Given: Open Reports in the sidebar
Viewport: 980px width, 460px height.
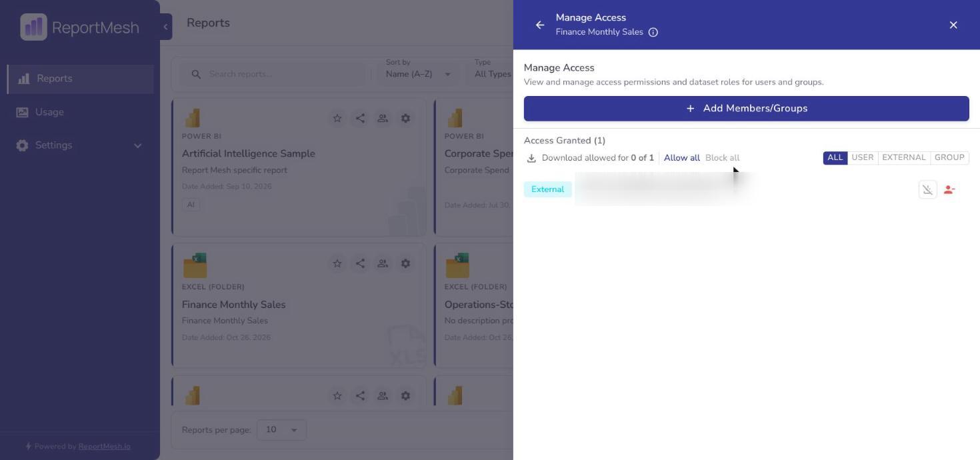Looking at the screenshot, I should pyautogui.click(x=80, y=79).
